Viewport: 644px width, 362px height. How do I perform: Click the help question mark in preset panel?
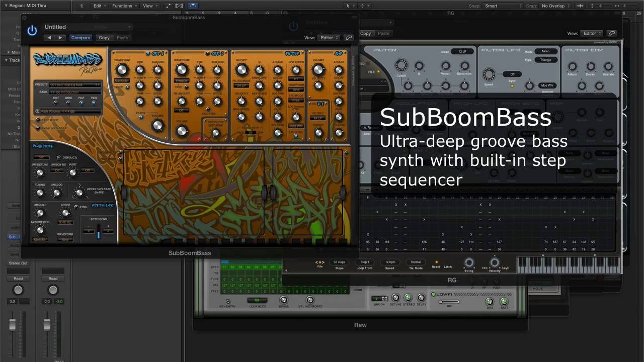[x=37, y=111]
